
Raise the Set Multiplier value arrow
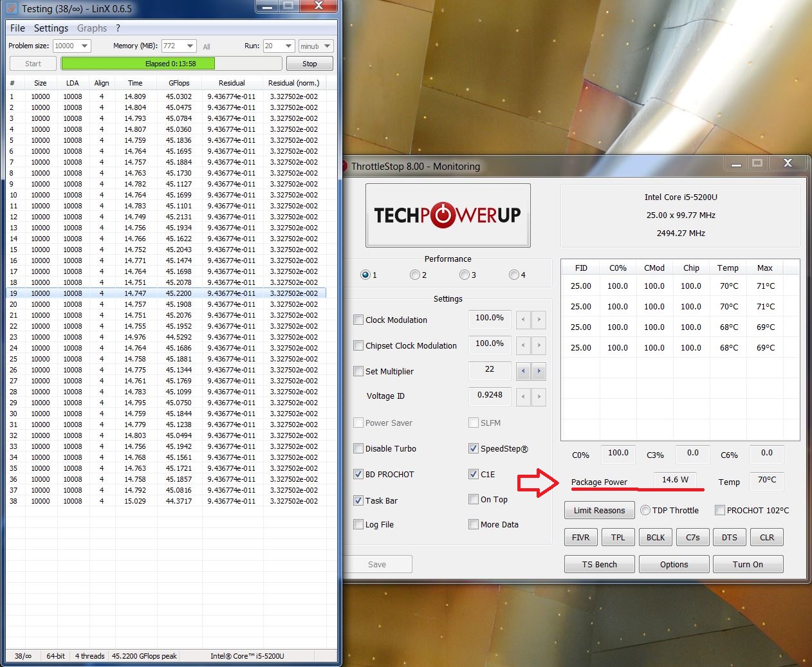(x=539, y=371)
